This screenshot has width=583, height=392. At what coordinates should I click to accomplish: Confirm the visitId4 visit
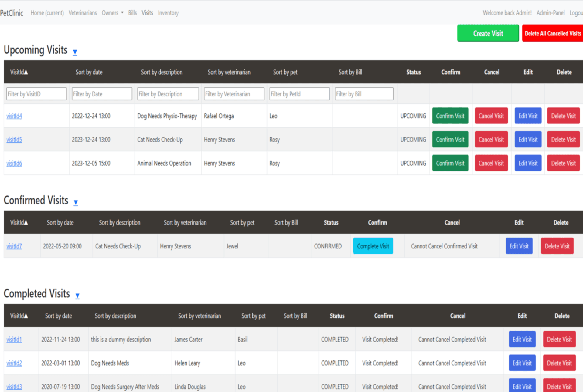[x=450, y=116]
